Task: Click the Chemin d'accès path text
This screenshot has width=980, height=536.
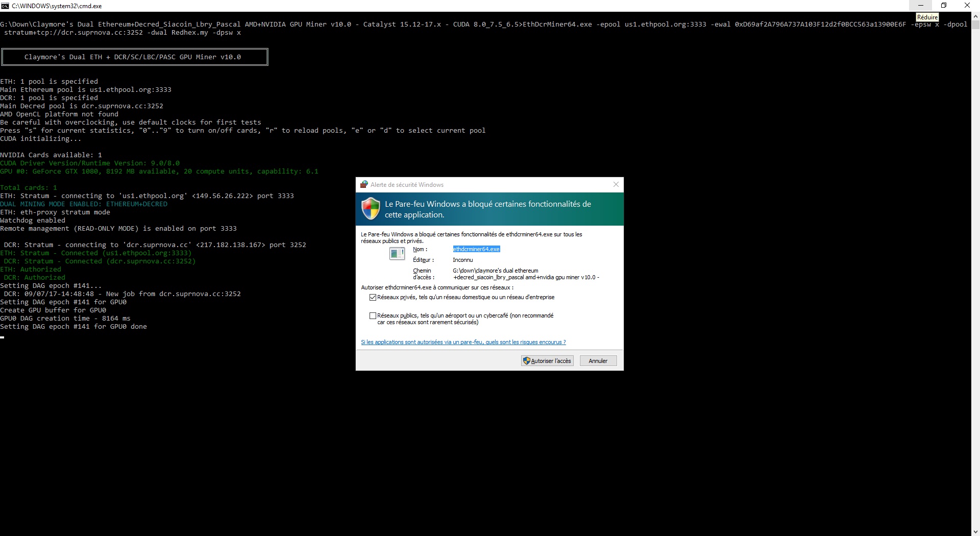Action: [x=525, y=274]
